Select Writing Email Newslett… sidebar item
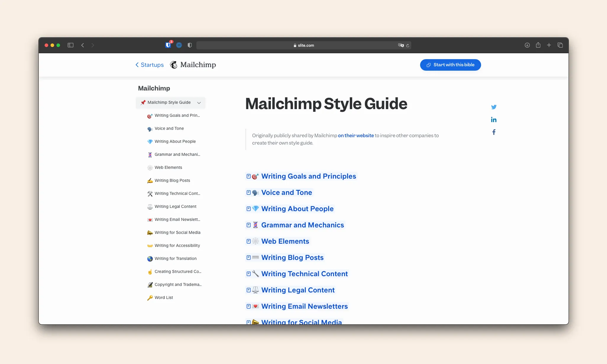Screen dimensions: 607x364 tap(174, 219)
